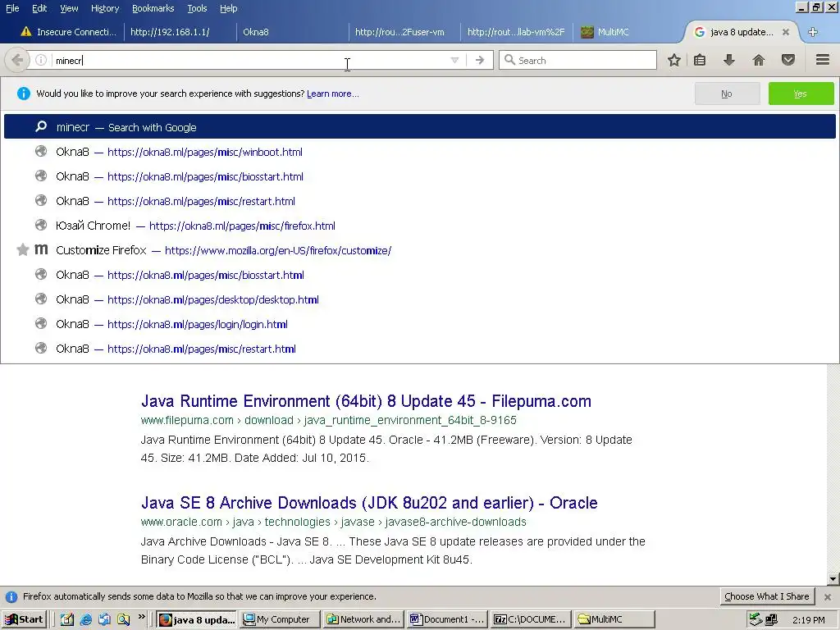Open Java SE 8 Archive Downloads Oracle result
Image resolution: width=840 pixels, height=630 pixels.
pyautogui.click(x=369, y=503)
